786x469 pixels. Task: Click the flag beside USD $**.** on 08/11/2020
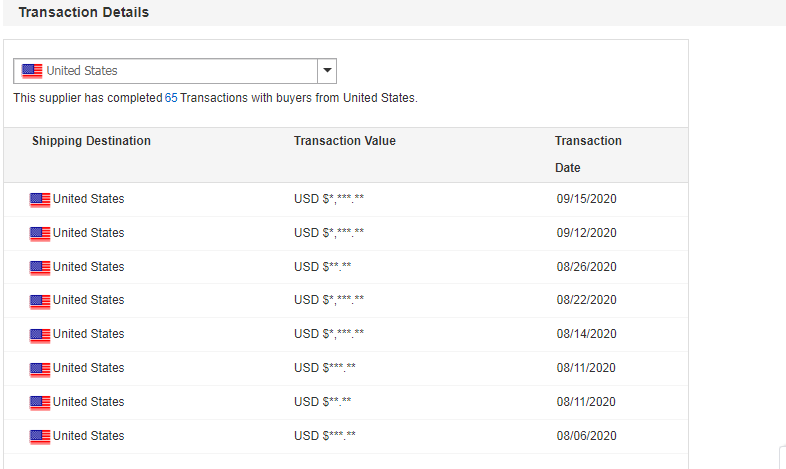(40, 403)
